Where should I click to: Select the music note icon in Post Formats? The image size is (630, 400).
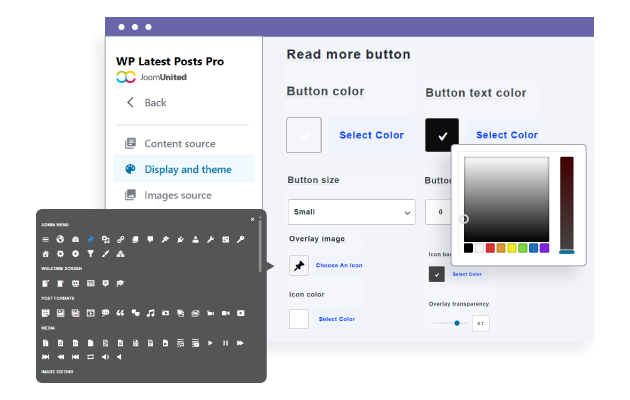pyautogui.click(x=150, y=314)
